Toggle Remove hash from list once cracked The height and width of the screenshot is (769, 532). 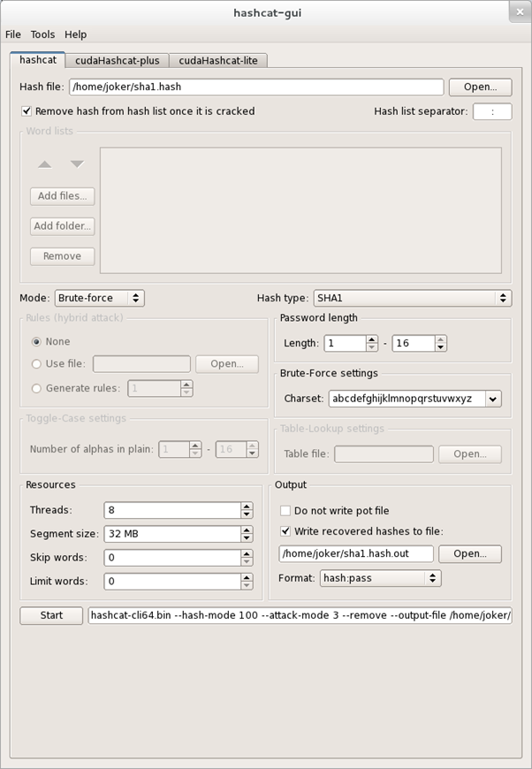27,111
